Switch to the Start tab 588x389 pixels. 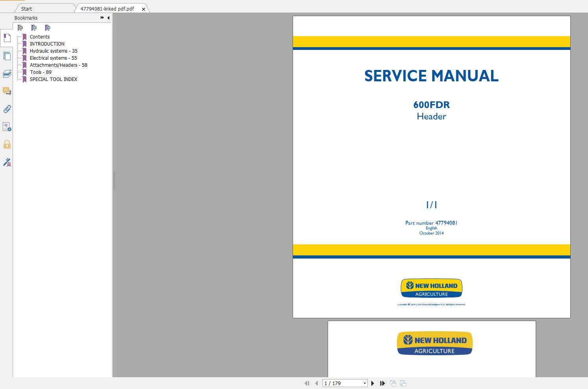click(x=27, y=9)
